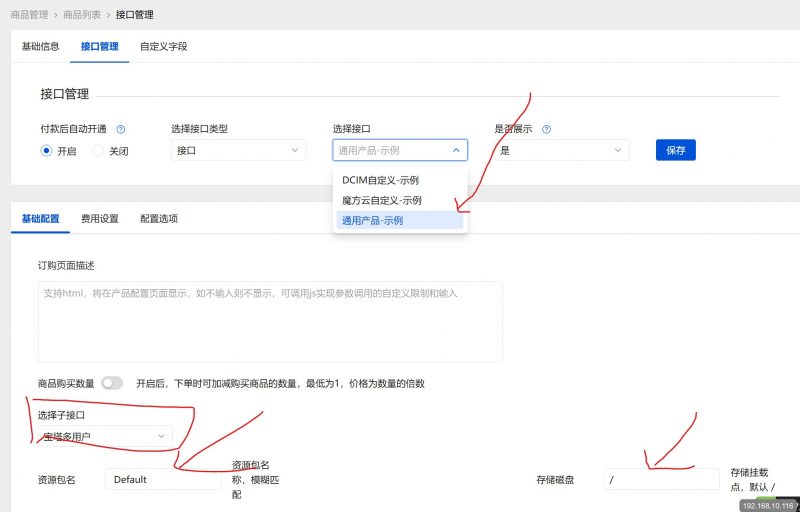Click help icon beside 付款后自动开通
800x512 pixels.
[x=121, y=130]
